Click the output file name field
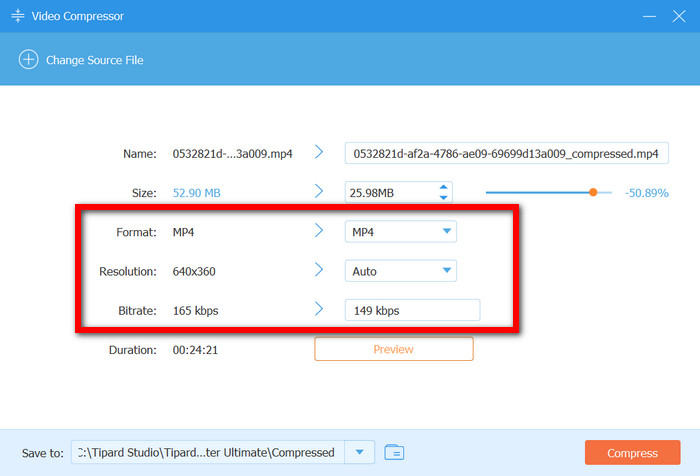The width and height of the screenshot is (700, 476). (506, 153)
